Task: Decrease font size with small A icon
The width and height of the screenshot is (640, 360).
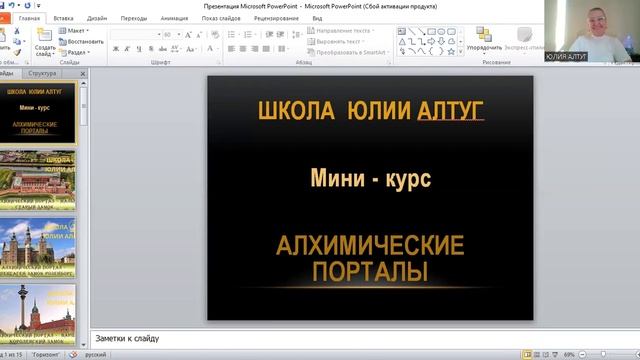Action: click(x=199, y=35)
